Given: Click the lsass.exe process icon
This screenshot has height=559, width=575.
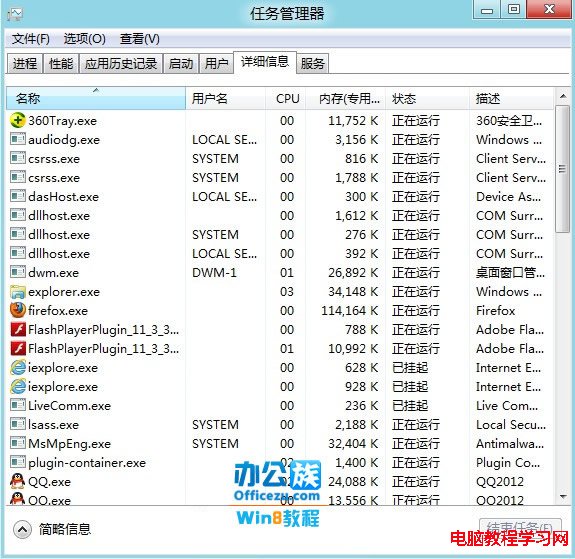Looking at the screenshot, I should point(18,424).
